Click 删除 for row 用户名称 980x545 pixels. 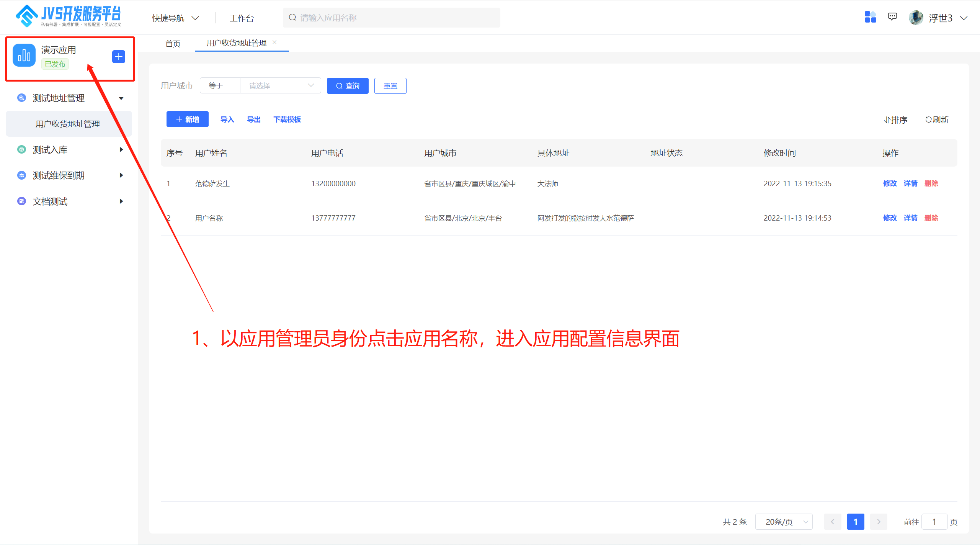[x=931, y=218]
